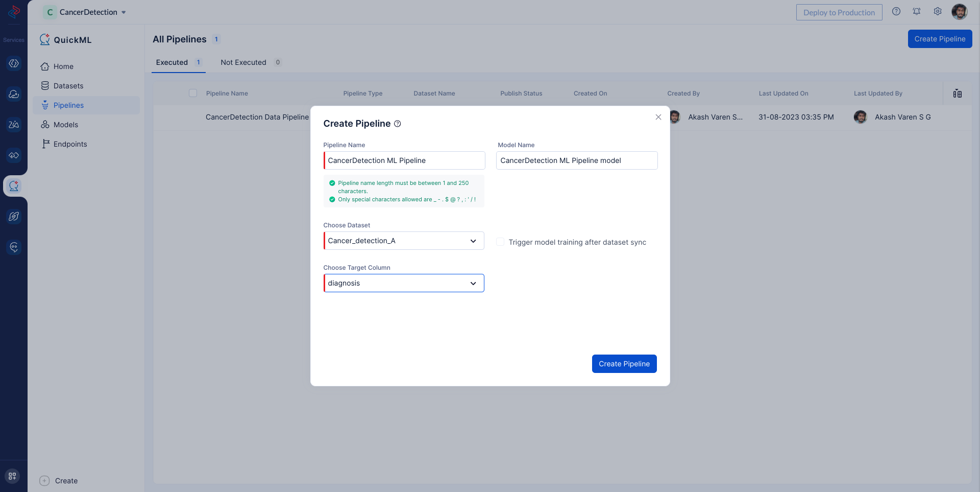Open the help question mark in top bar
The width and height of the screenshot is (980, 492).
click(x=896, y=12)
